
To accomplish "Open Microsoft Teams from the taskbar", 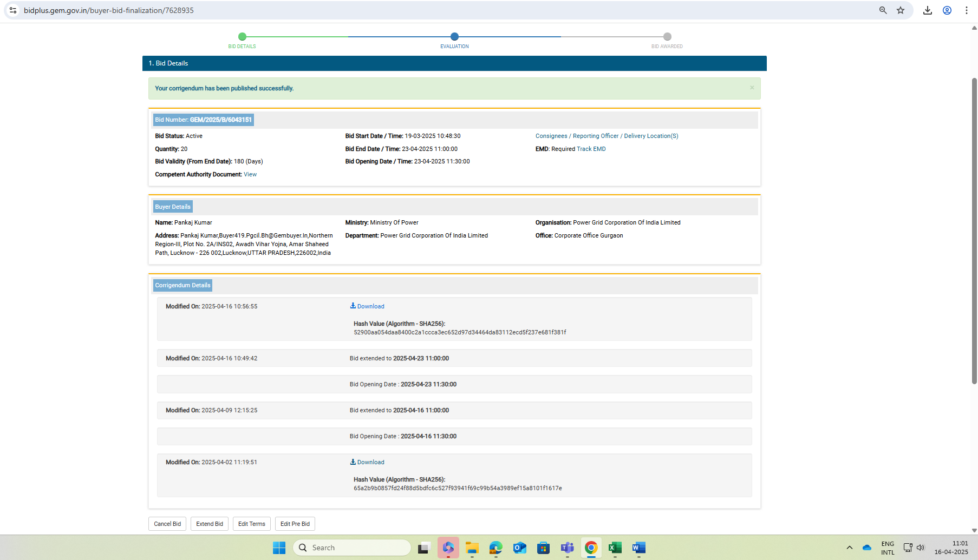I will tap(568, 548).
